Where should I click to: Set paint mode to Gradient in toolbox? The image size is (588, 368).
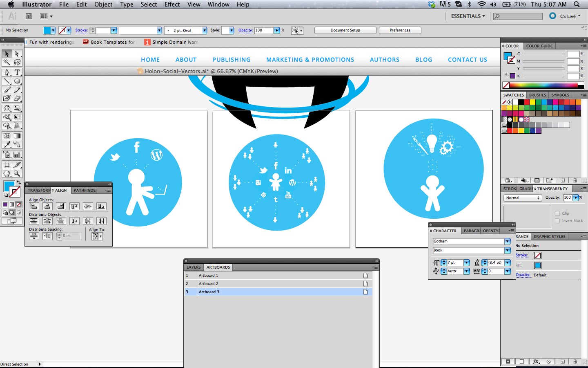pyautogui.click(x=12, y=204)
